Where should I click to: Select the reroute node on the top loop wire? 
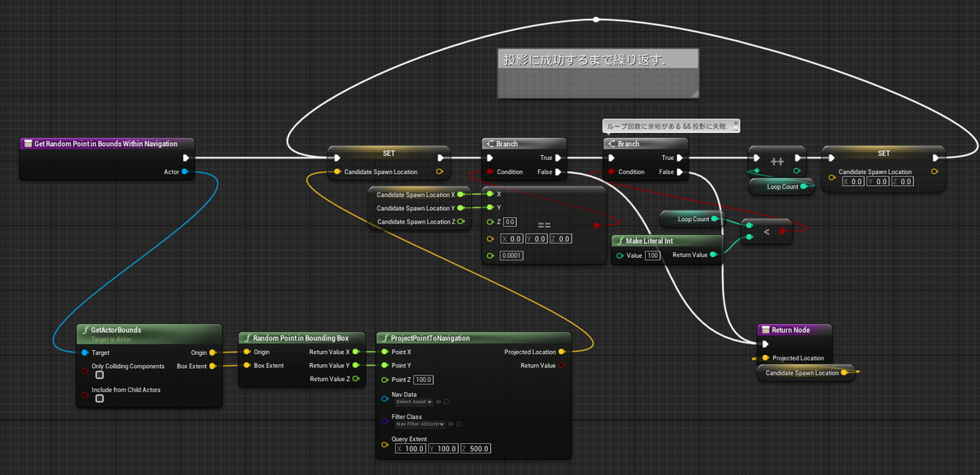tap(597, 19)
